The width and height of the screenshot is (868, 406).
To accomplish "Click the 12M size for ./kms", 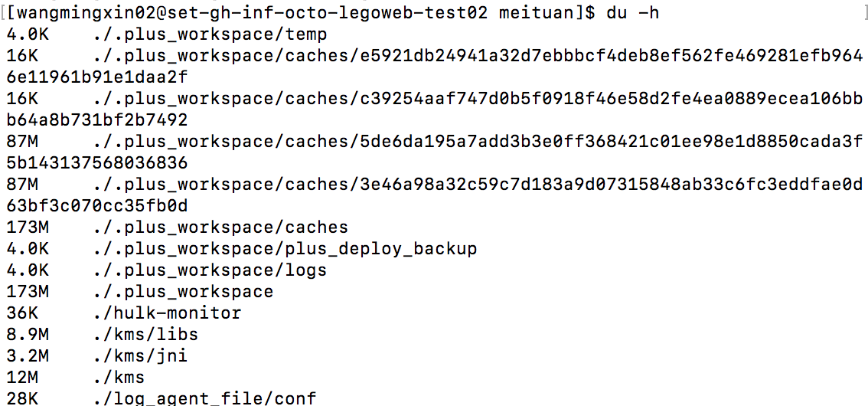I will pyautogui.click(x=22, y=378).
